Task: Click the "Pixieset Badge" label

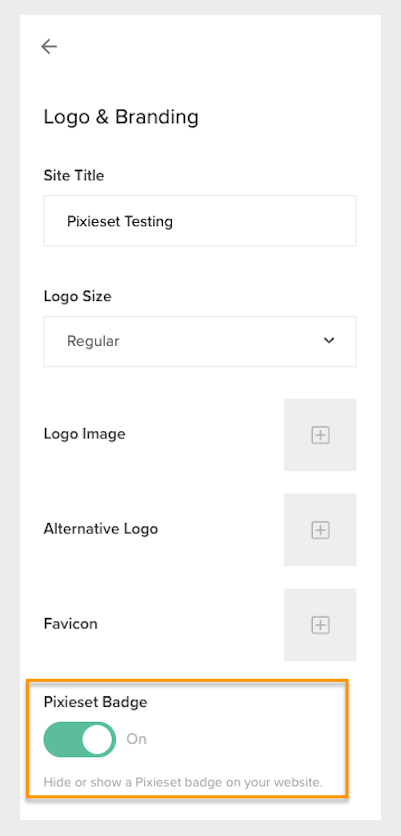Action: (95, 702)
